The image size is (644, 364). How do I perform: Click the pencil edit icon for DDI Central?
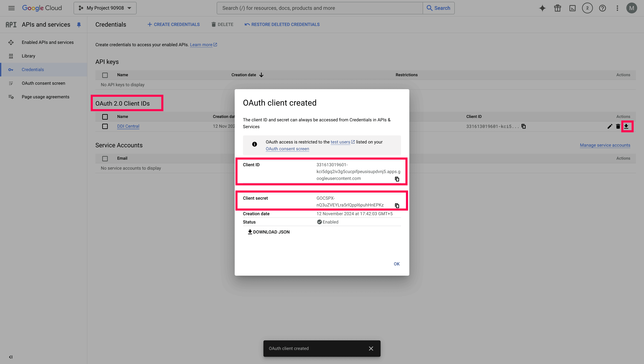tap(610, 126)
